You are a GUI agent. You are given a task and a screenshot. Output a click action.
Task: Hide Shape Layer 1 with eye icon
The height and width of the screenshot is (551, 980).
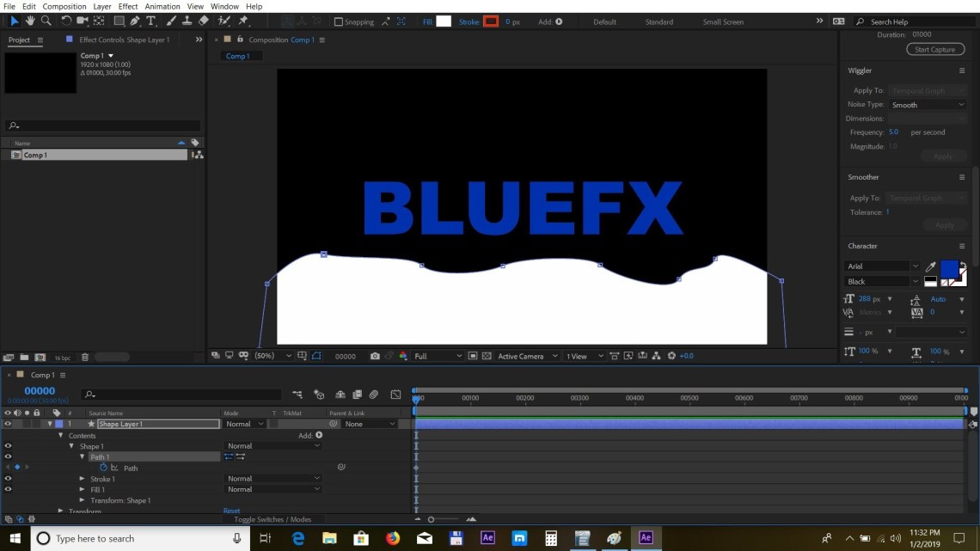(x=8, y=424)
